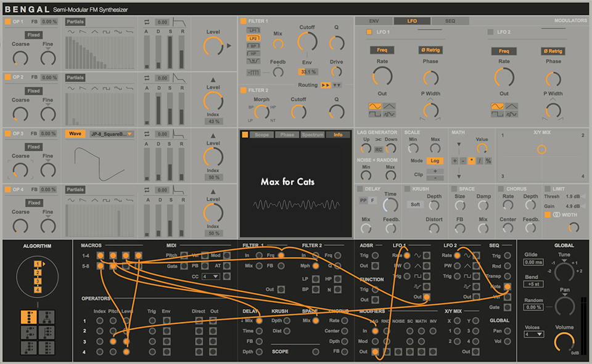The image size is (592, 364).
Task: Click the multiply operator in Math section
Action: coord(471,161)
